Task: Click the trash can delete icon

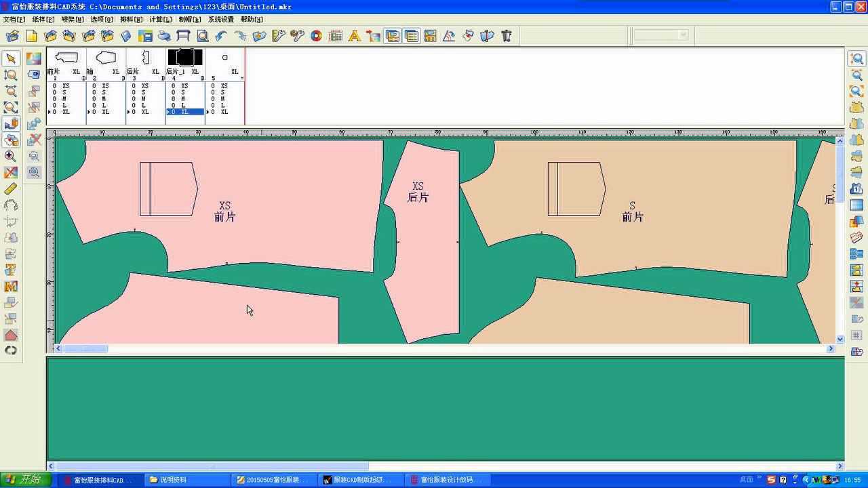Action: pos(507,36)
